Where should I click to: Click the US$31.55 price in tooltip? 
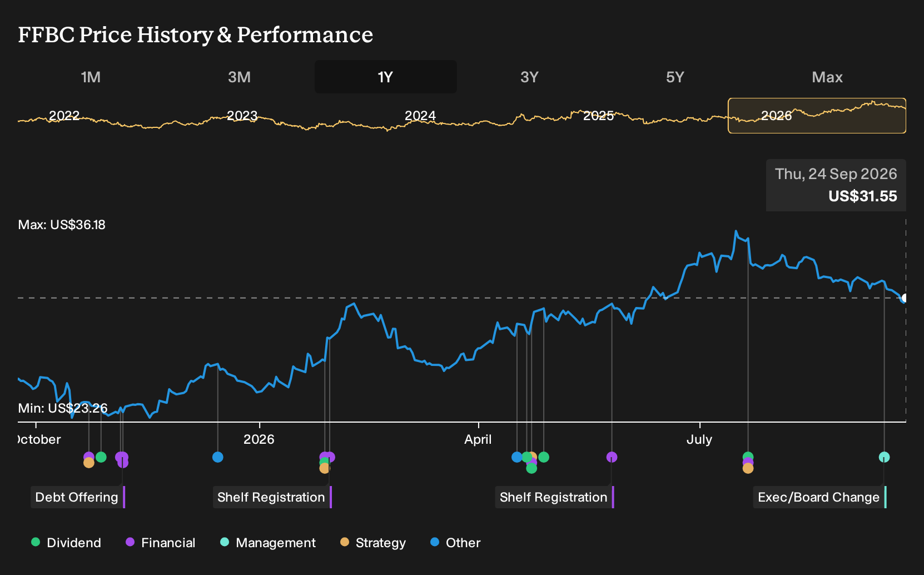coord(862,196)
